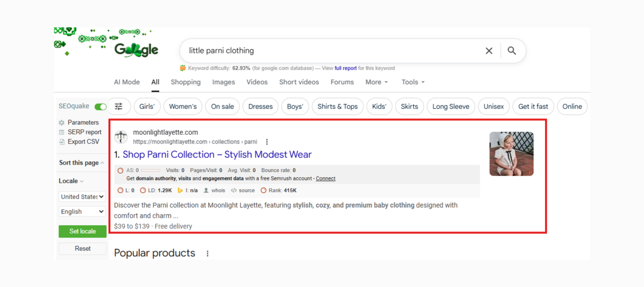Toggle the SEOquake switch off
644x287 pixels.
[100, 107]
